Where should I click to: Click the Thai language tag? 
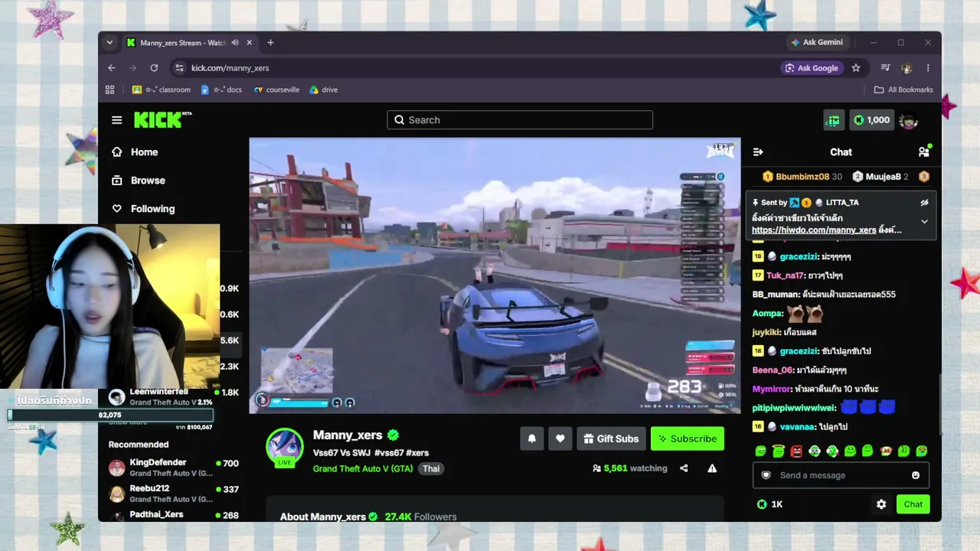[431, 468]
